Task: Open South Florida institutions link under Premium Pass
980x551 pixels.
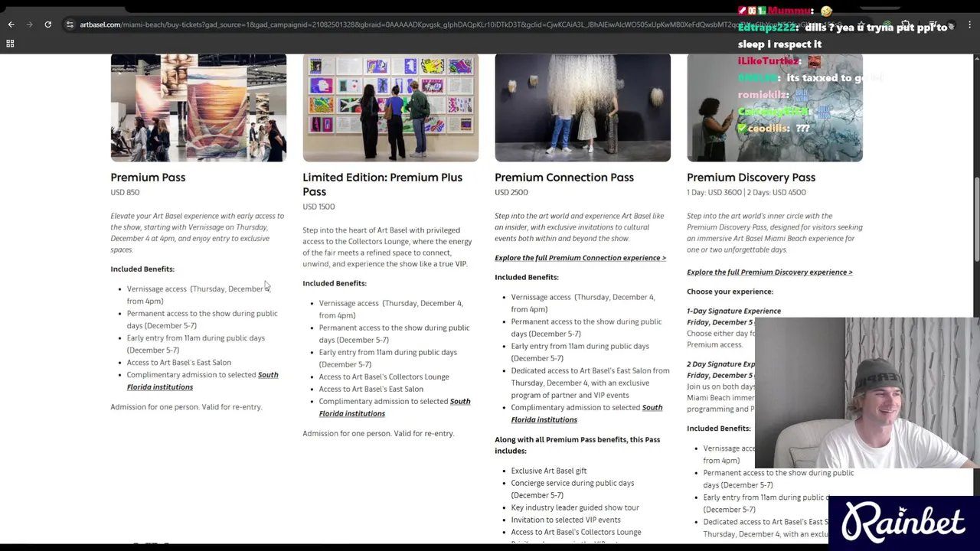Action: [x=202, y=380]
